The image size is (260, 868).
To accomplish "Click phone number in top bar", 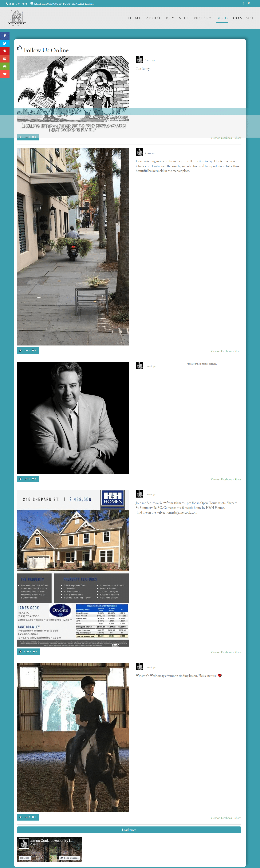I will [17, 3].
